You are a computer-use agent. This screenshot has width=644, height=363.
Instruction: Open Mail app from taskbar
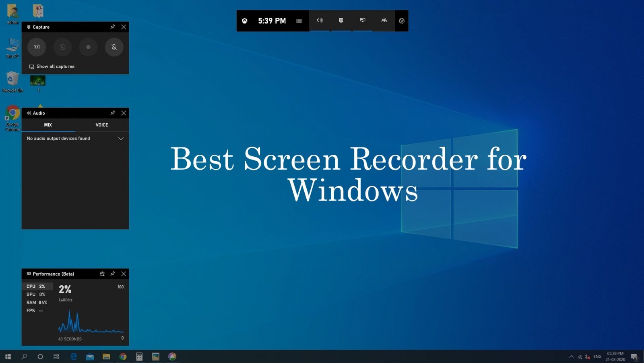[x=90, y=357]
